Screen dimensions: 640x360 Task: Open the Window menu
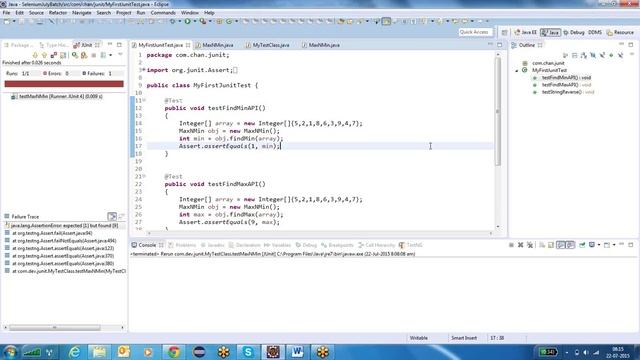point(190,13)
